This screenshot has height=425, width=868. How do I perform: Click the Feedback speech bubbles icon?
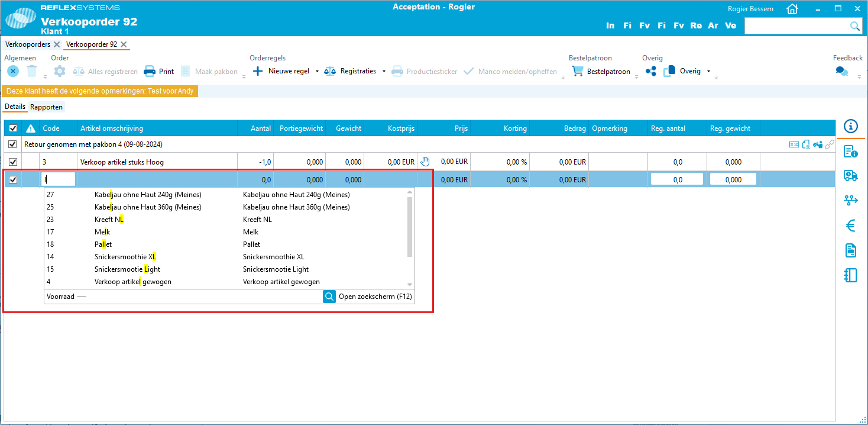[841, 71]
